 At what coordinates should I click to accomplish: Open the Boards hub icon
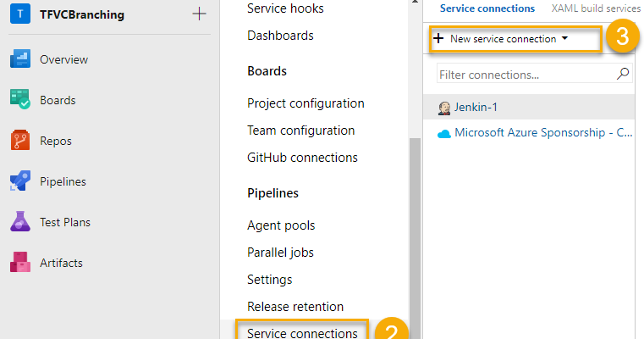tap(20, 100)
